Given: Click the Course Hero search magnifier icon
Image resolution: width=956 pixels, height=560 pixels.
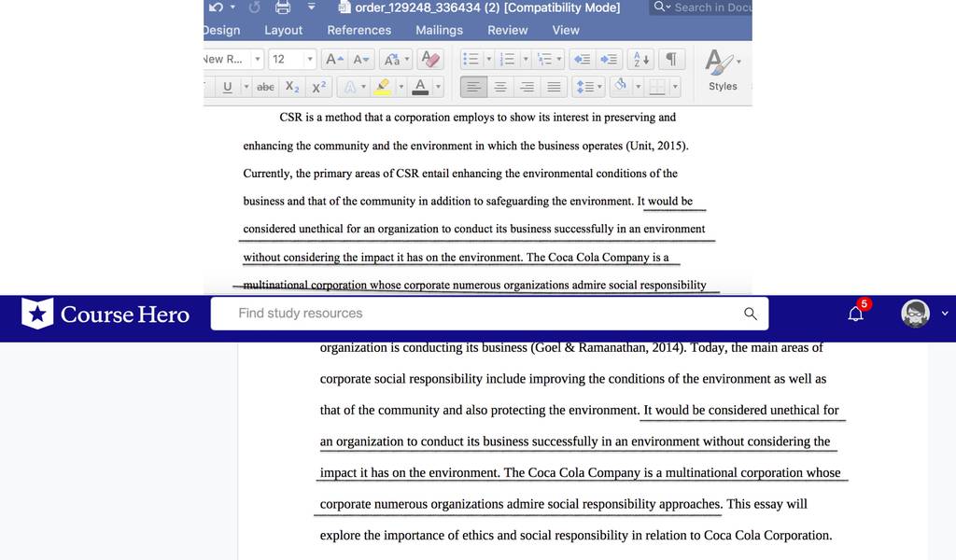Looking at the screenshot, I should point(751,314).
